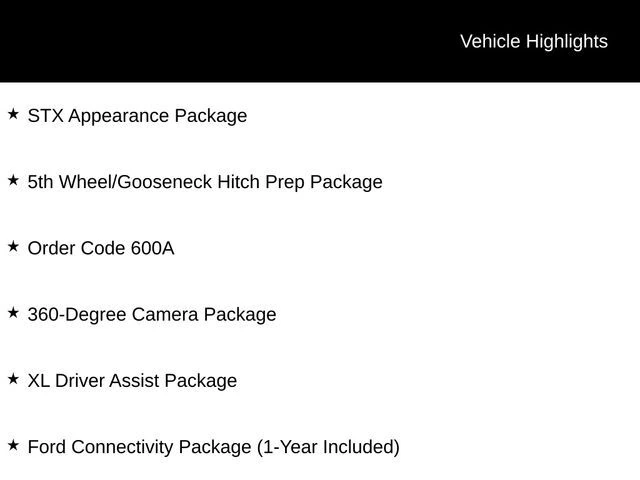Click the "600A" code value
640x480 pixels.
(x=152, y=248)
